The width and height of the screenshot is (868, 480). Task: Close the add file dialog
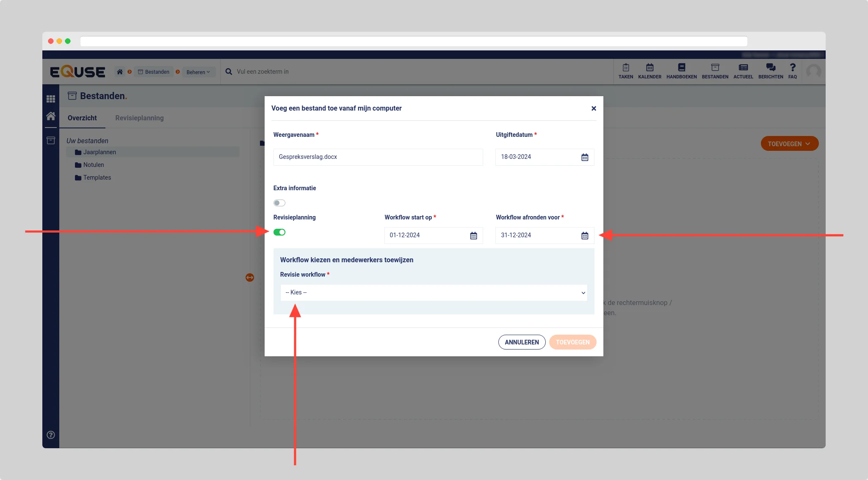pos(594,108)
